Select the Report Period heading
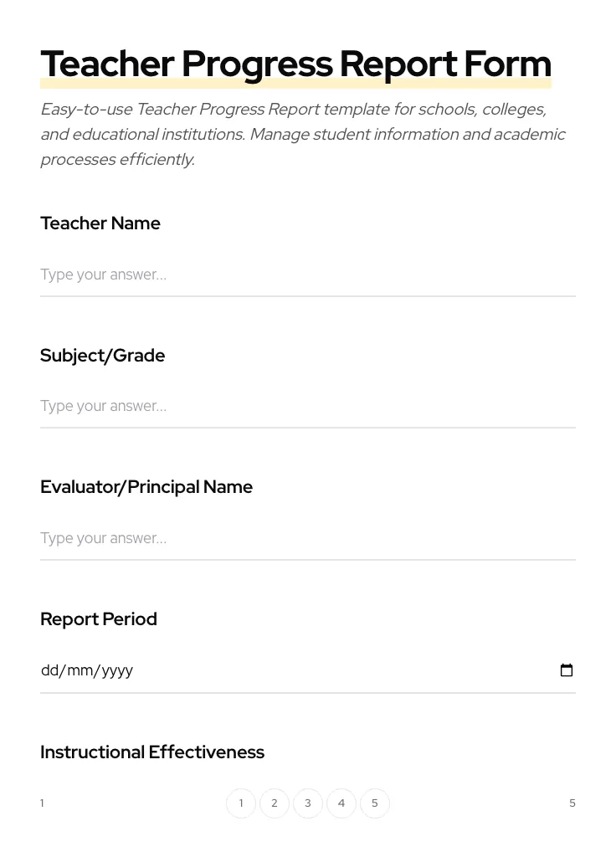Screen dimensions: 616x857 pyautogui.click(x=98, y=619)
